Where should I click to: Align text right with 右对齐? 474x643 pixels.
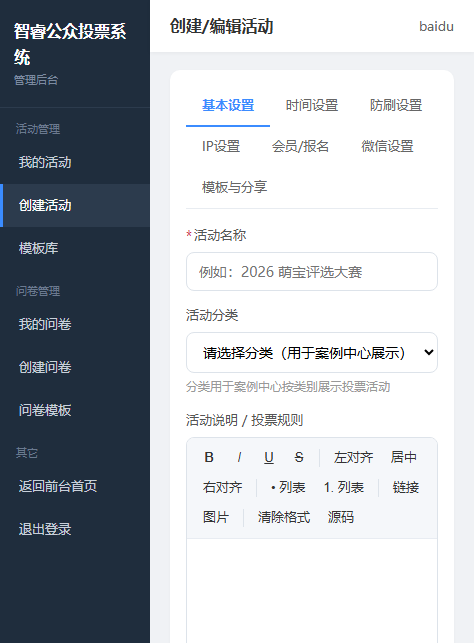(x=223, y=487)
